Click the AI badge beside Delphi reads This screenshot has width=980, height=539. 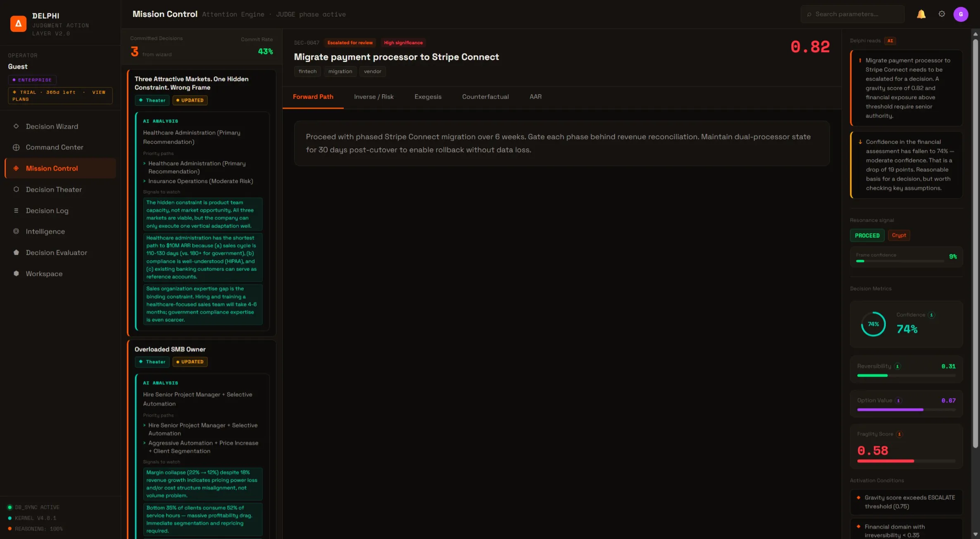click(x=890, y=41)
